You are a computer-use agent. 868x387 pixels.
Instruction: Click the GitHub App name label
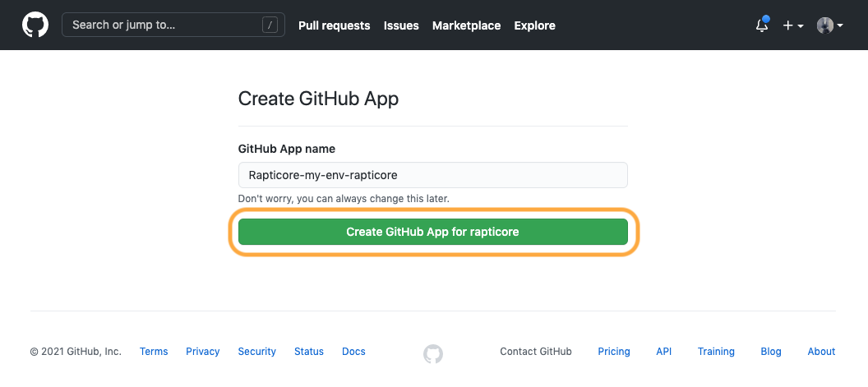point(287,149)
